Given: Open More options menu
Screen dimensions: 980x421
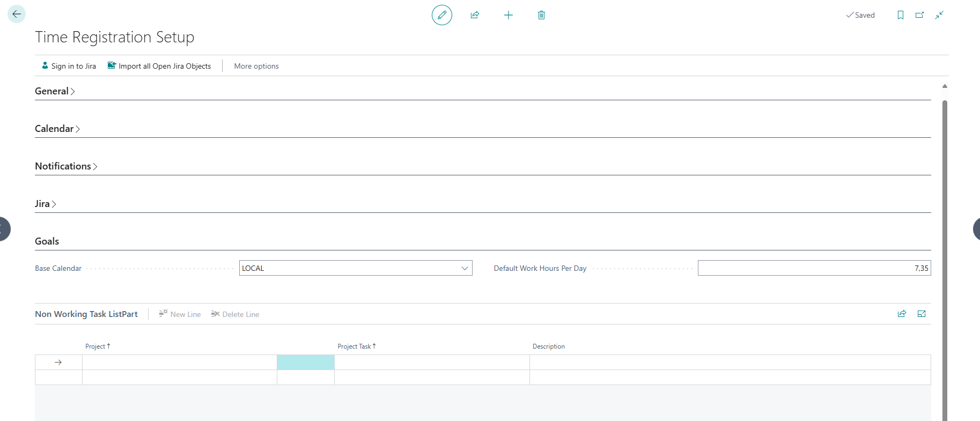Looking at the screenshot, I should [x=256, y=66].
